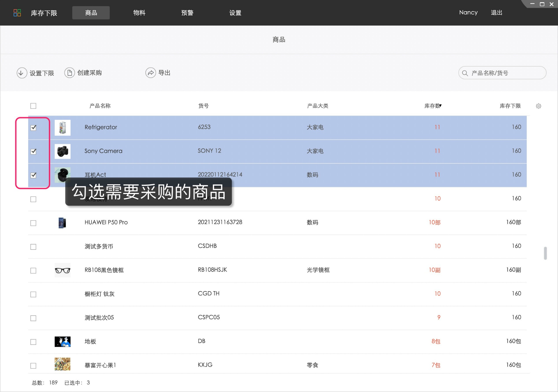
Task: Uncheck the Refrigerator row checkbox
Action: click(x=33, y=128)
